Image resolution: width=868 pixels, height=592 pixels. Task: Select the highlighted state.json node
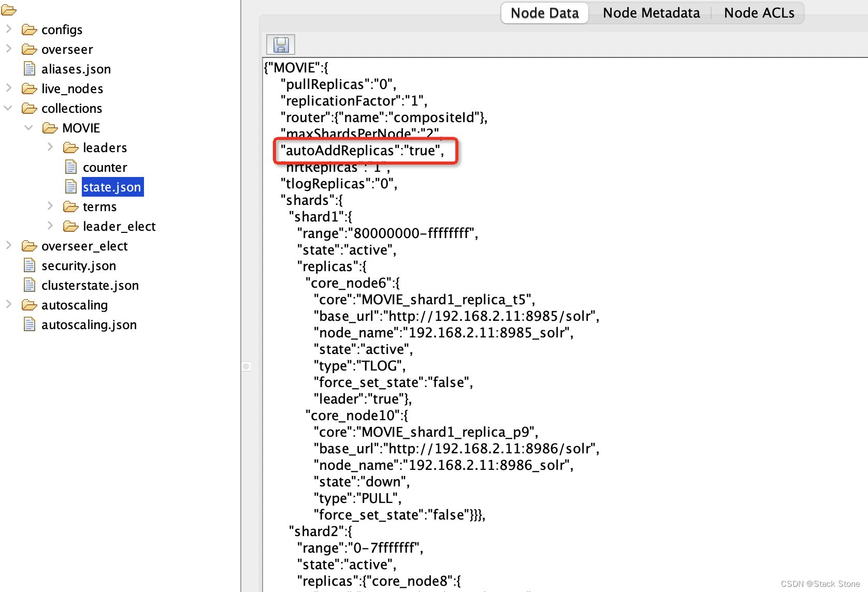click(112, 187)
